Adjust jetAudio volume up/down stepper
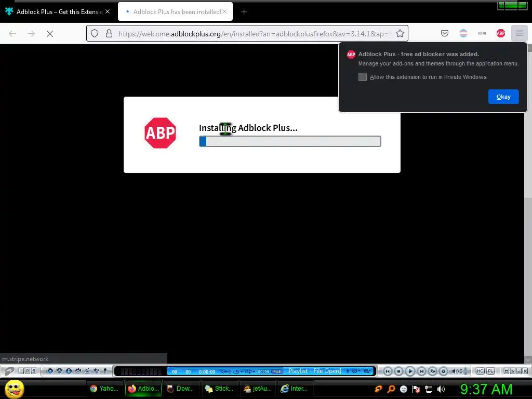The height and width of the screenshot is (399, 532). pyautogui.click(x=461, y=371)
